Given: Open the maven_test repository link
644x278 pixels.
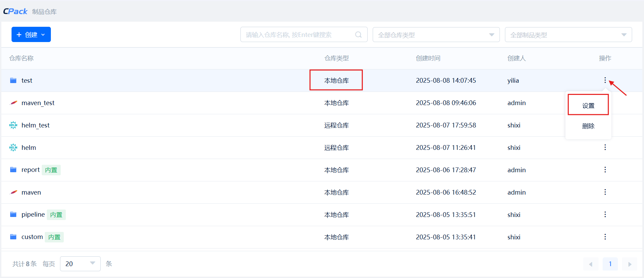Looking at the screenshot, I should (38, 103).
